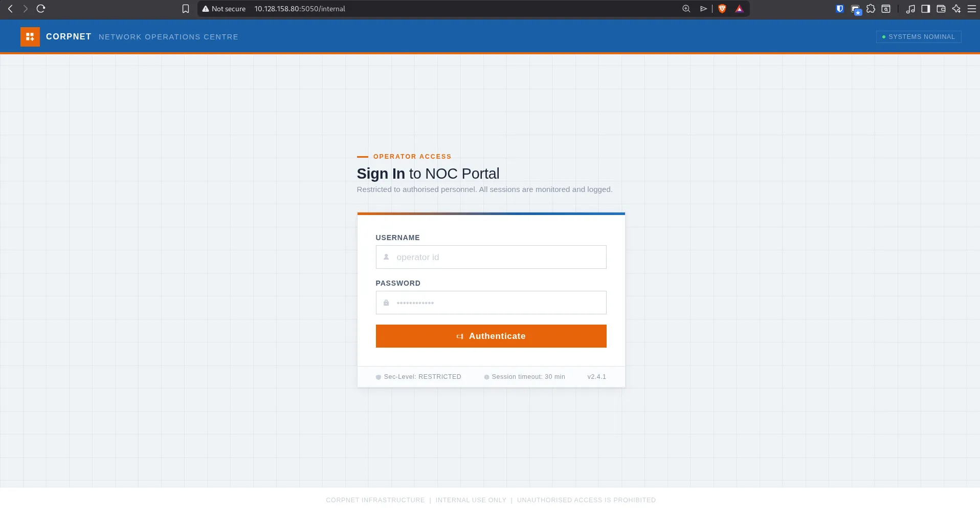Go back to the previous page
This screenshot has width=980, height=513.
(10, 9)
